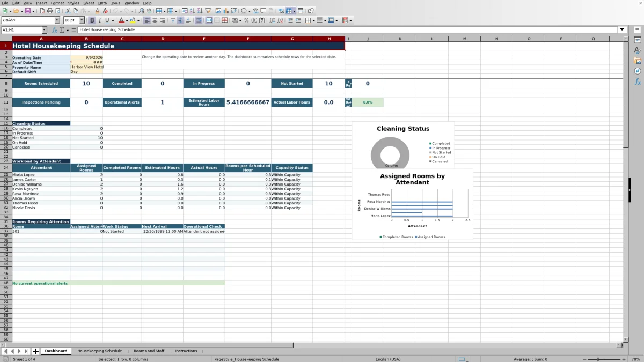
Task: Click the Center Horizontally icon
Action: point(155,20)
